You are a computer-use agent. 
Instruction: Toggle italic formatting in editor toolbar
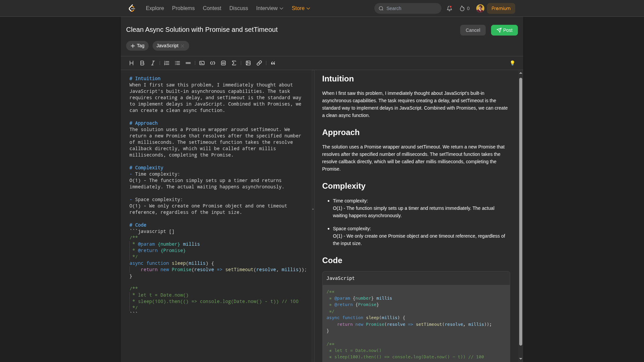(x=153, y=63)
